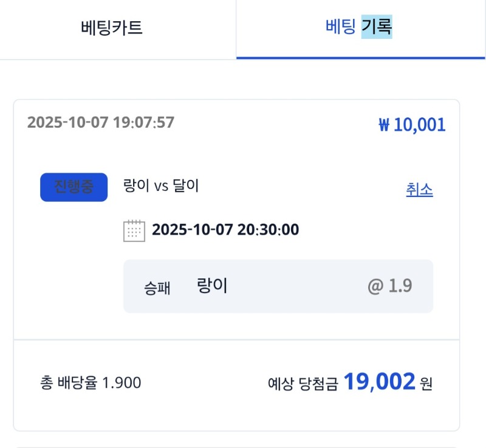Switch to the 베팅카트 tab

[112, 28]
